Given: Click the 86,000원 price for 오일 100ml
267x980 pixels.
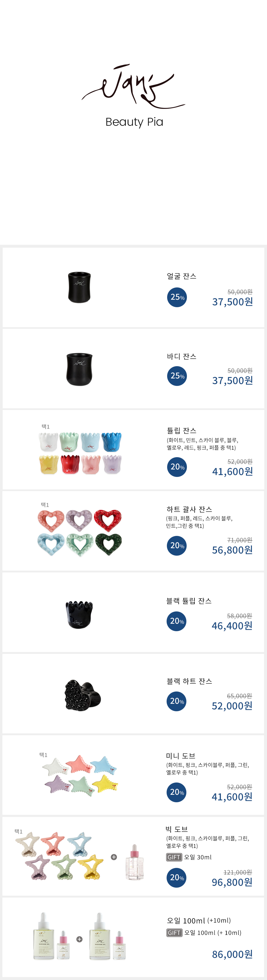Looking at the screenshot, I should (232, 954).
